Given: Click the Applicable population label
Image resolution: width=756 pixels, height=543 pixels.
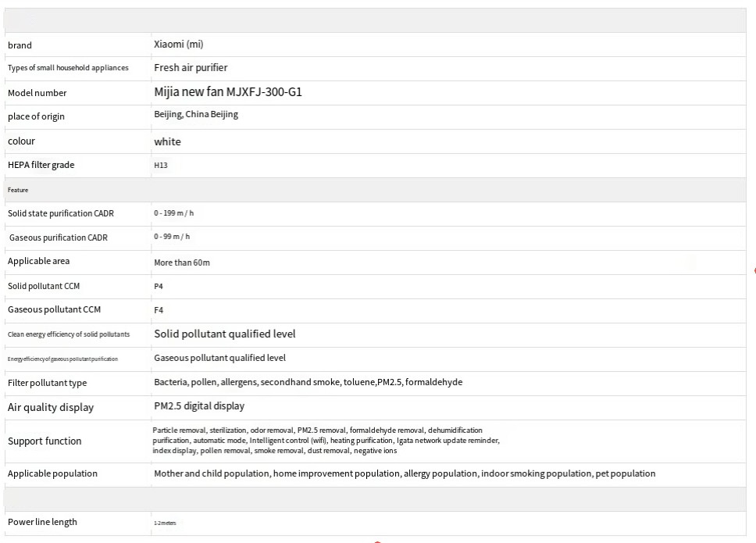Looking at the screenshot, I should coord(52,473).
